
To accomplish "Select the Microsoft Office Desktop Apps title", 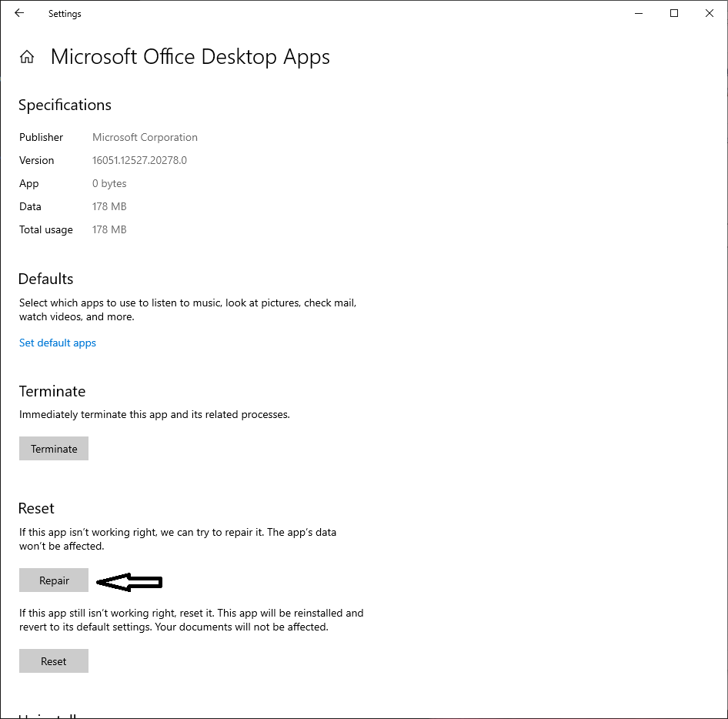I will tap(190, 57).
